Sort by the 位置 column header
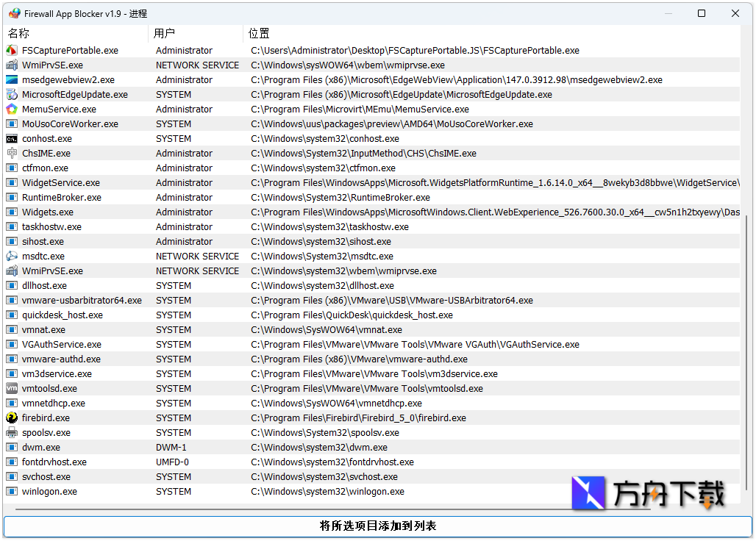This screenshot has height=541, width=756. point(492,33)
